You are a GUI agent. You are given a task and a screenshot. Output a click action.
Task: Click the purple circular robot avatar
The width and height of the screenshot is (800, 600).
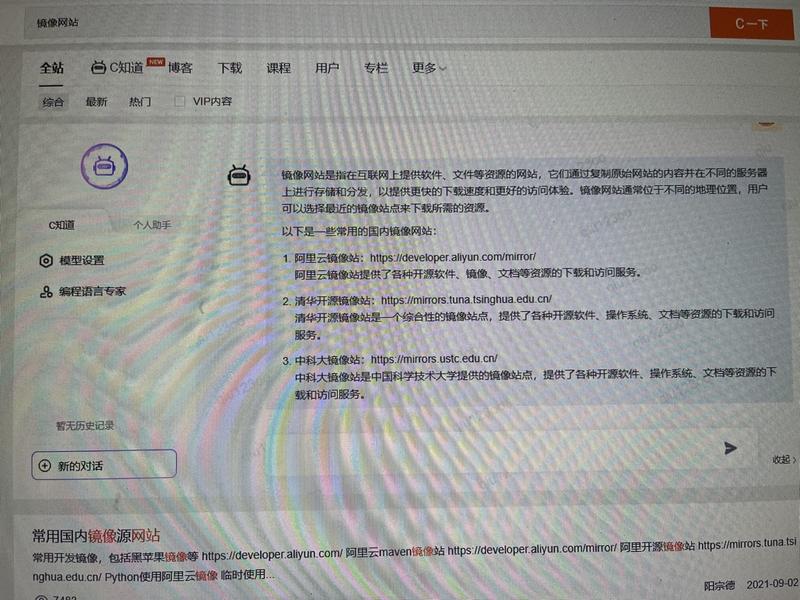[104, 166]
